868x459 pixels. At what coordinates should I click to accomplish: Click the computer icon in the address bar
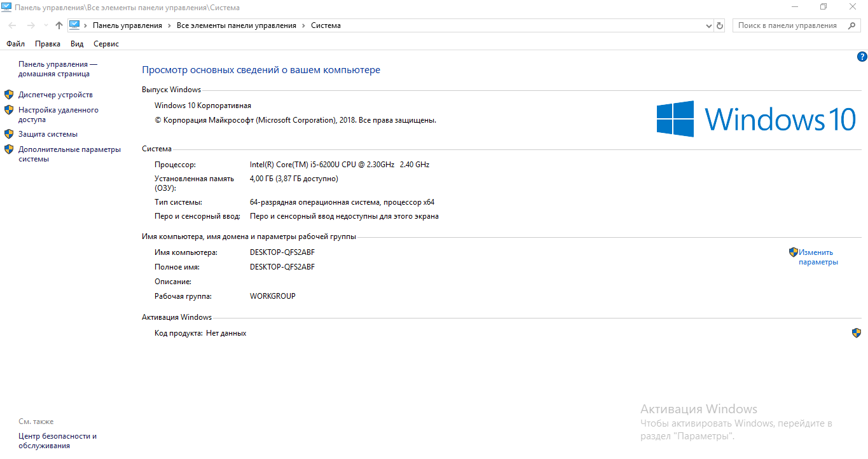click(74, 25)
